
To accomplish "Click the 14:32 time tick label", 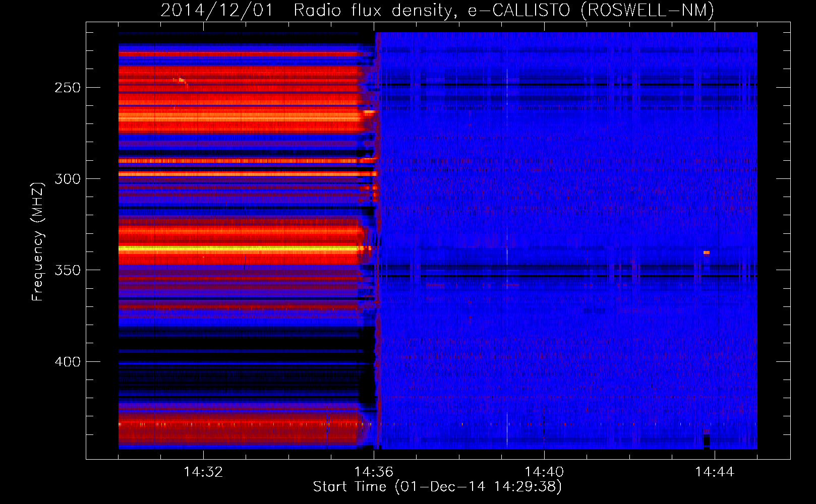I will (203, 472).
